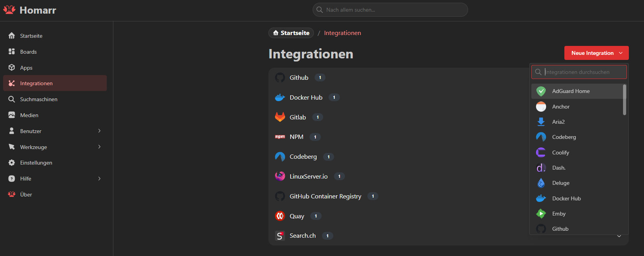Click the Docker Hub whale icon in integrations list

pyautogui.click(x=280, y=97)
